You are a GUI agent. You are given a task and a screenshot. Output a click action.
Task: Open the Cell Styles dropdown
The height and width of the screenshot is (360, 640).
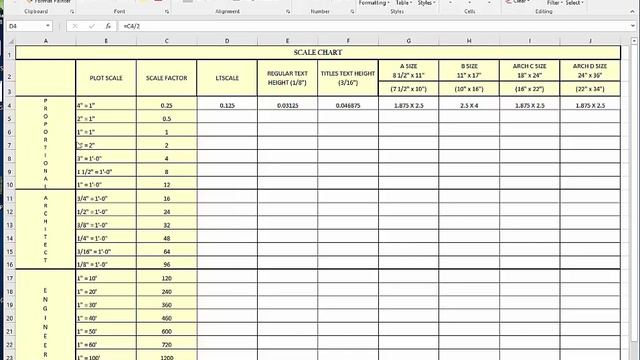(x=427, y=3)
